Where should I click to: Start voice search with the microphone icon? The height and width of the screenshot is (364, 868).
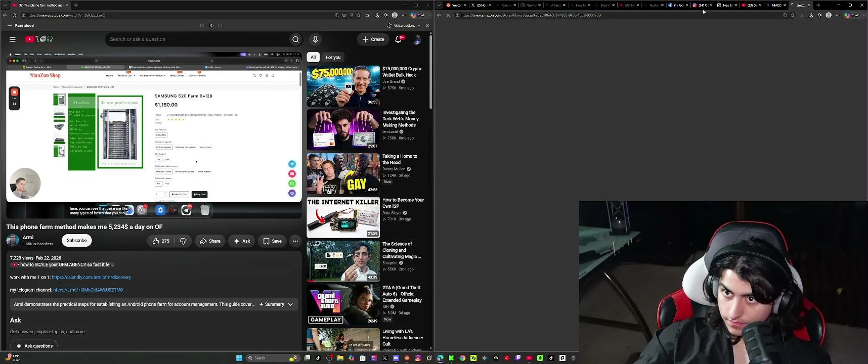pyautogui.click(x=315, y=39)
